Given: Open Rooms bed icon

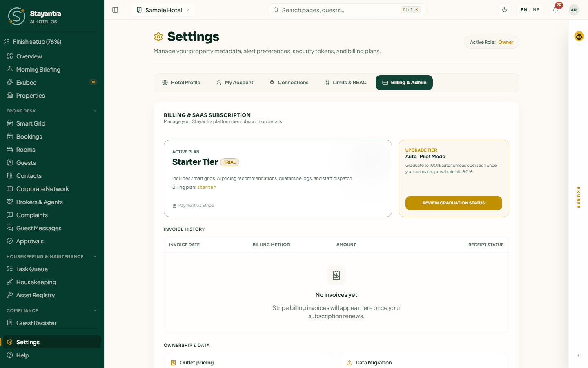Looking at the screenshot, I should 10,150.
